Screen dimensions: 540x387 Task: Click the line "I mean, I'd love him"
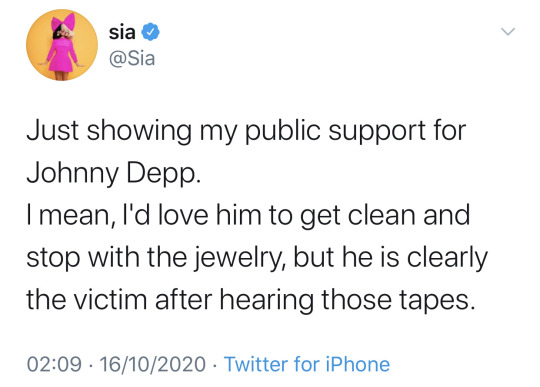[x=248, y=215]
